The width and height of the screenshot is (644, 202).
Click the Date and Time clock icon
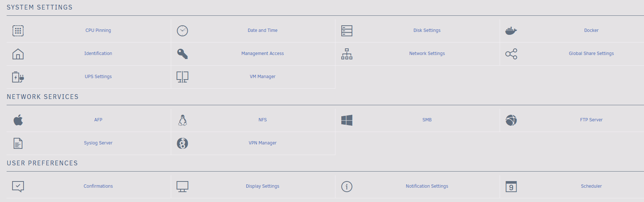(x=182, y=31)
